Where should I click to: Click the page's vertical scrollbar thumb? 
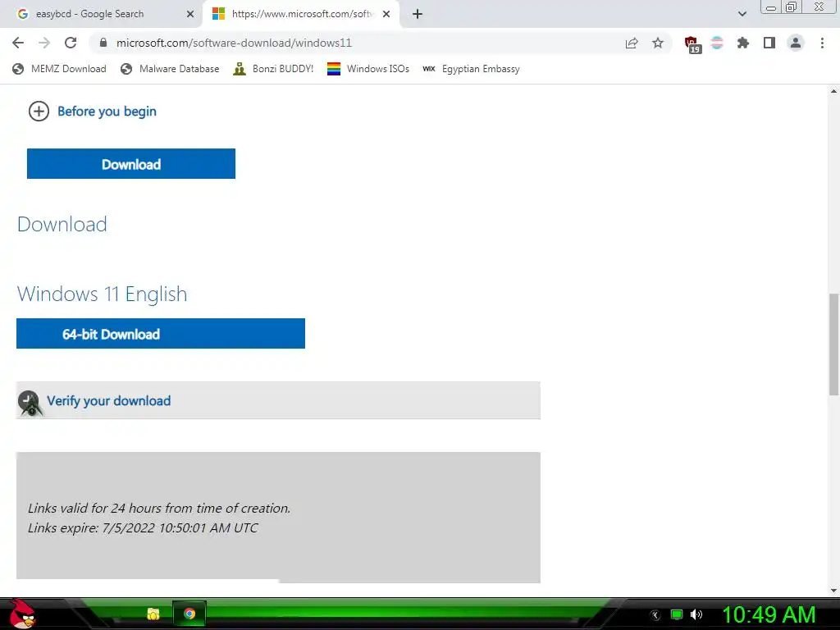coord(833,344)
